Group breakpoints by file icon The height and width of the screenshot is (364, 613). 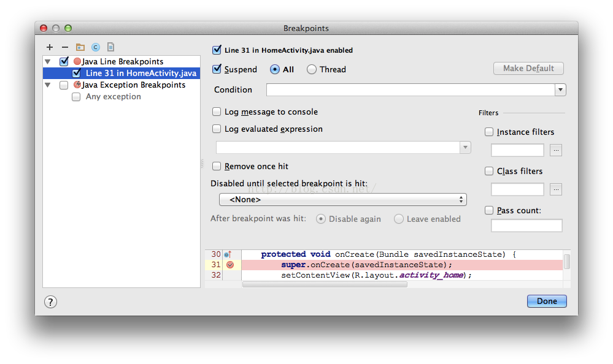[x=110, y=47]
